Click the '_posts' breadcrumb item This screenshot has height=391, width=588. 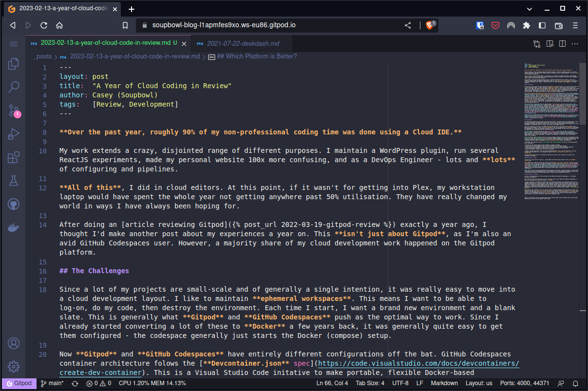[x=42, y=56]
